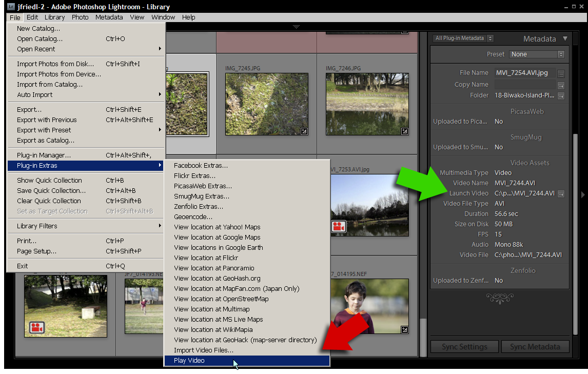
Task: Choose New Catalog from File menu
Action: (86, 29)
